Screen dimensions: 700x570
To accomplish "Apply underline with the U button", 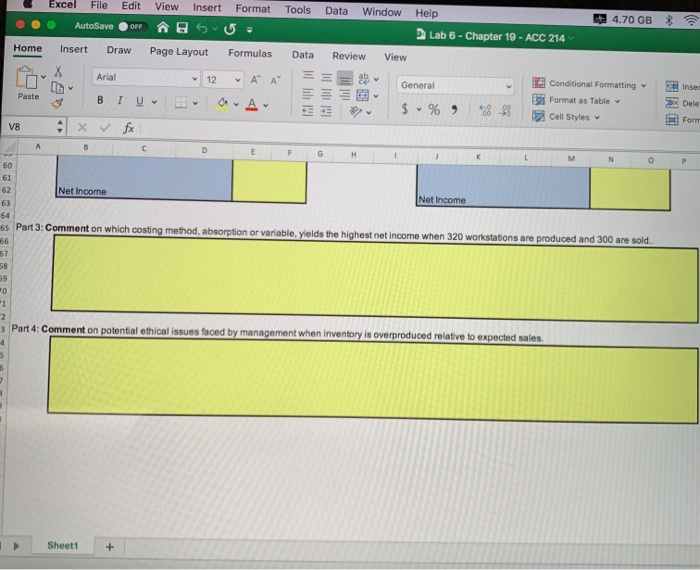I will (x=140, y=101).
